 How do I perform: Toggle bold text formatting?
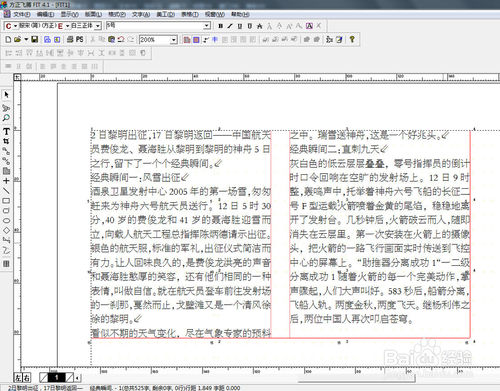pyautogui.click(x=220, y=26)
